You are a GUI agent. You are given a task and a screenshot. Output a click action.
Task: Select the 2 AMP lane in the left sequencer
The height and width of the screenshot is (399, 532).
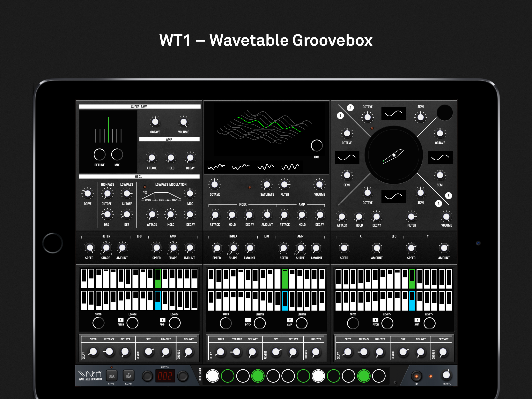point(162,322)
